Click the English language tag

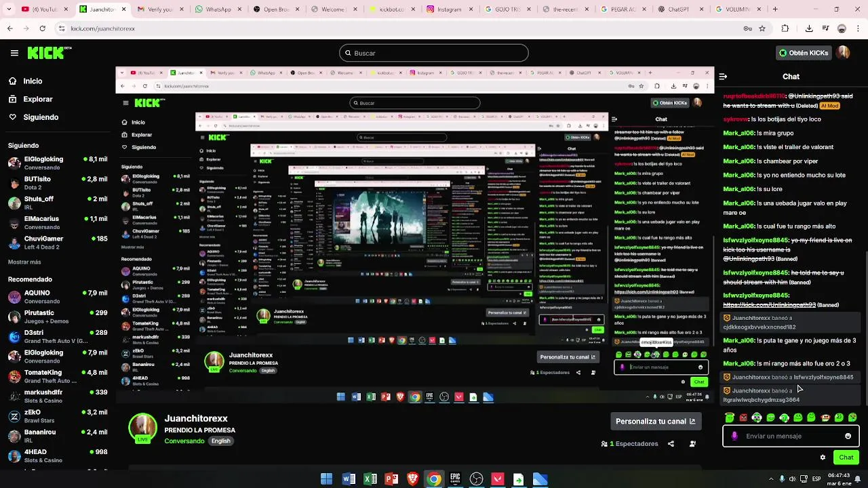pos(220,441)
